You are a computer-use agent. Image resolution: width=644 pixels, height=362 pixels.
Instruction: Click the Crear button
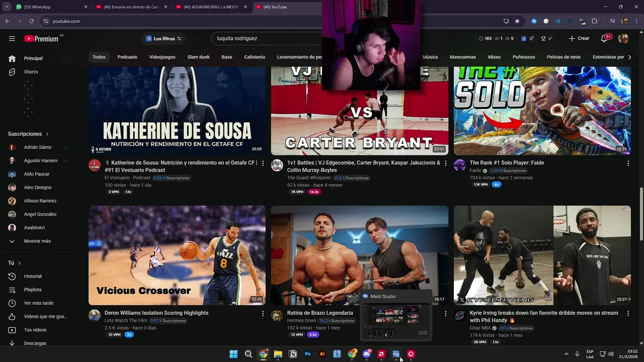[579, 39]
